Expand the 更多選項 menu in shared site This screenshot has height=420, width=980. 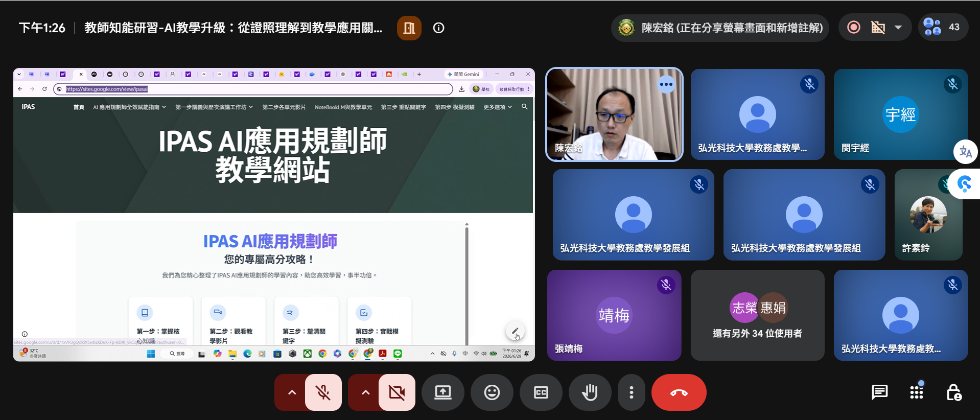[x=498, y=107]
